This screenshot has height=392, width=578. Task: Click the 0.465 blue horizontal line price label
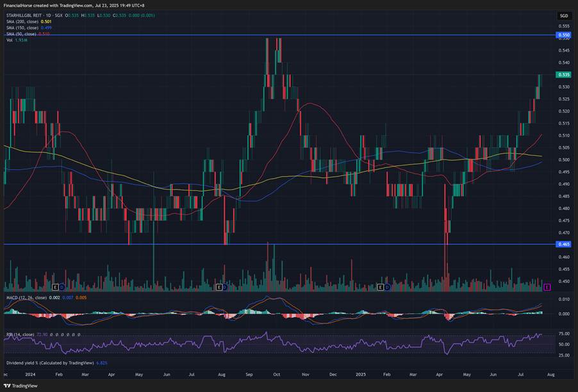click(x=564, y=244)
